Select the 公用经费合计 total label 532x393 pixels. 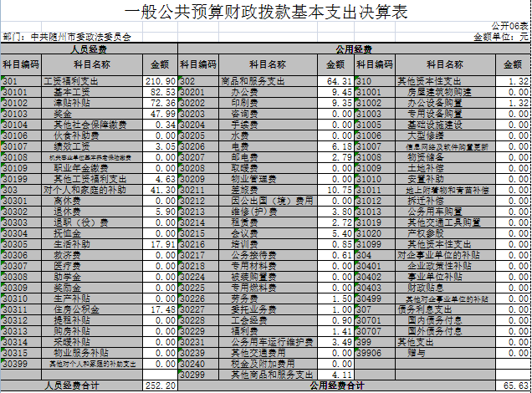click(x=336, y=385)
